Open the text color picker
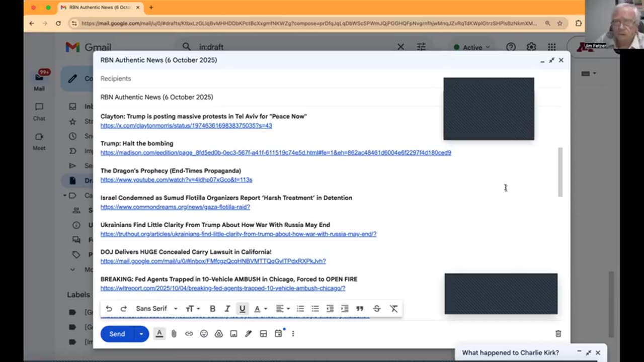The width and height of the screenshot is (644, 362). tap(260, 309)
